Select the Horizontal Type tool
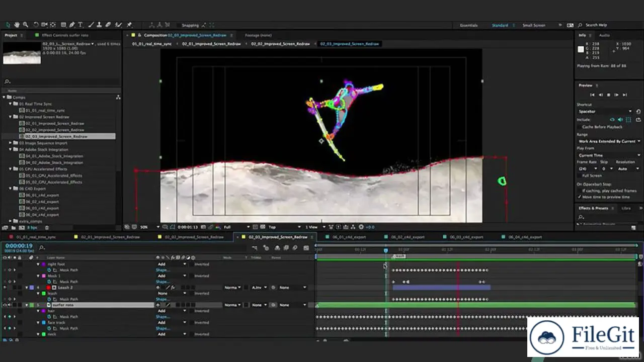 tap(80, 25)
